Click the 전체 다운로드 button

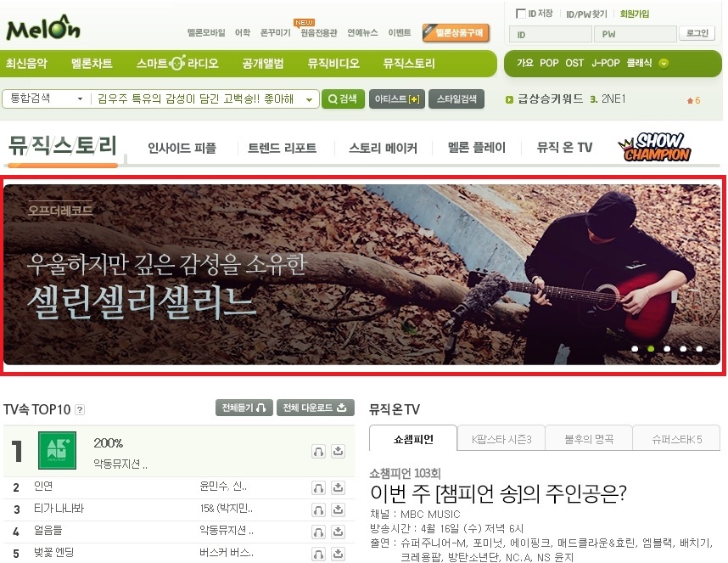[316, 408]
